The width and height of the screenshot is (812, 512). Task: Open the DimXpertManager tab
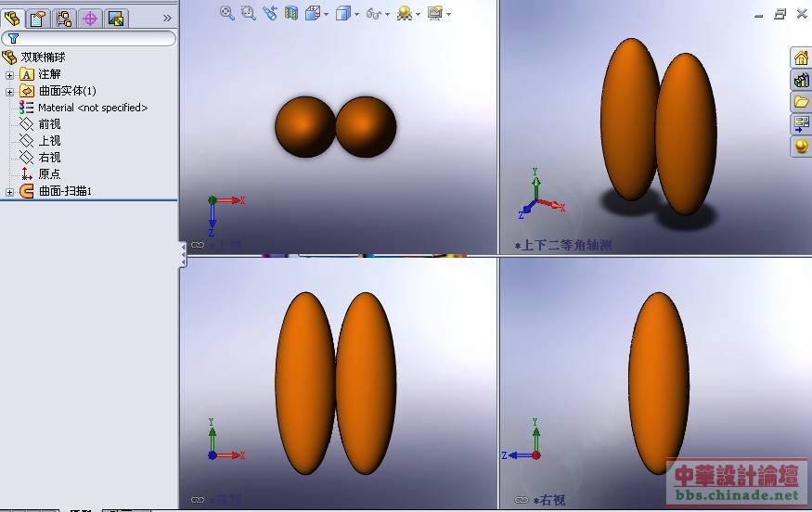click(90, 18)
